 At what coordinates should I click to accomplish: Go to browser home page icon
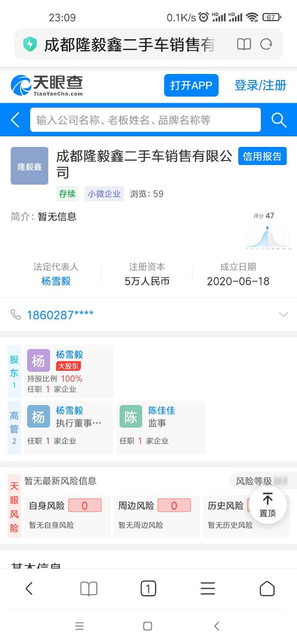click(267, 589)
